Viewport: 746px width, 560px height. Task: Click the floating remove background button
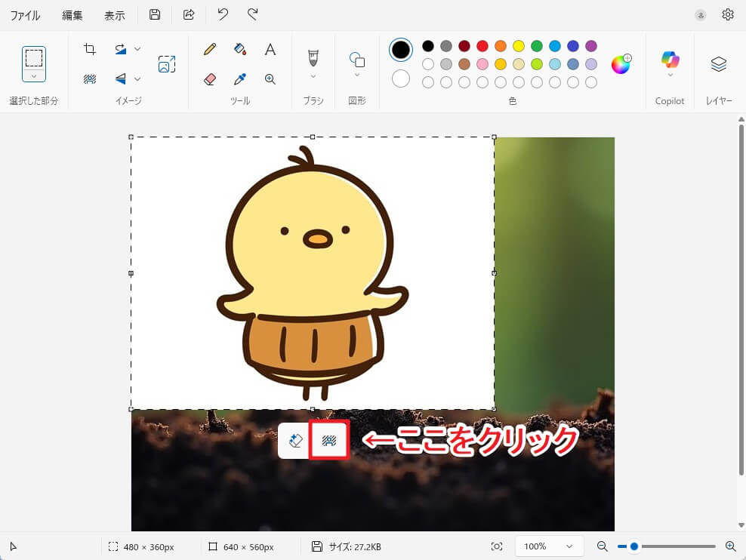point(329,441)
